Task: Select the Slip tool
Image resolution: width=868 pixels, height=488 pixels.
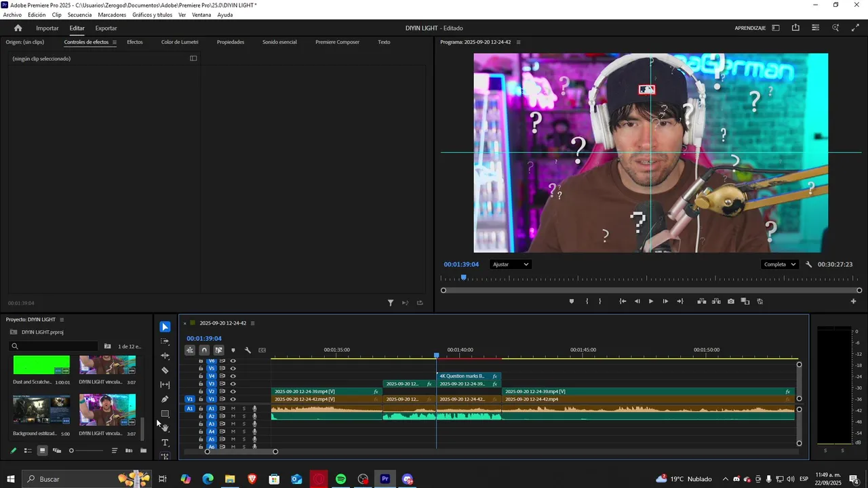Action: [x=165, y=385]
